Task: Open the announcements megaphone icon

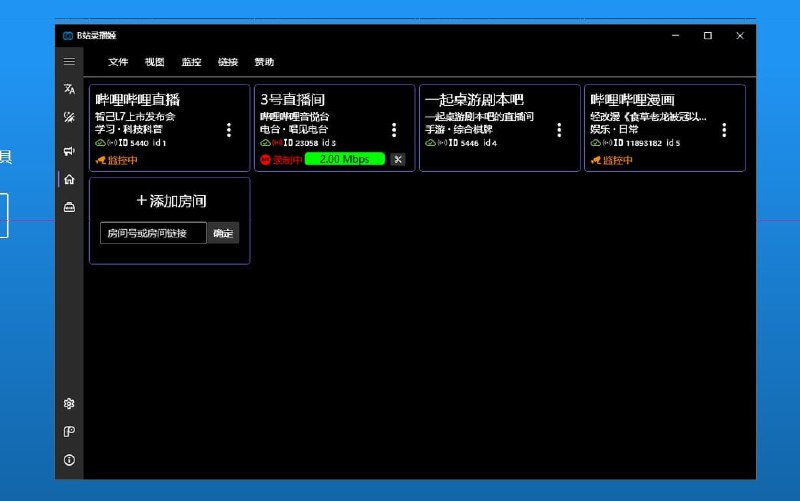Action: (69, 151)
